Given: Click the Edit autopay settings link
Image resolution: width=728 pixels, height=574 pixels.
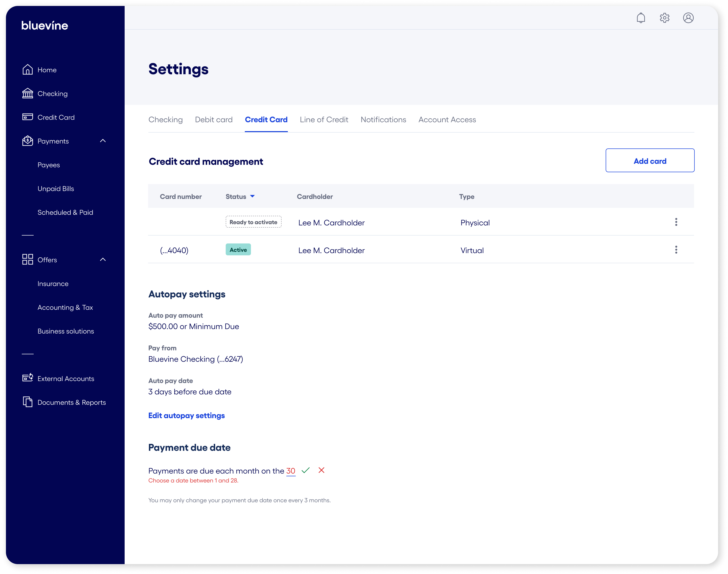Looking at the screenshot, I should (186, 415).
